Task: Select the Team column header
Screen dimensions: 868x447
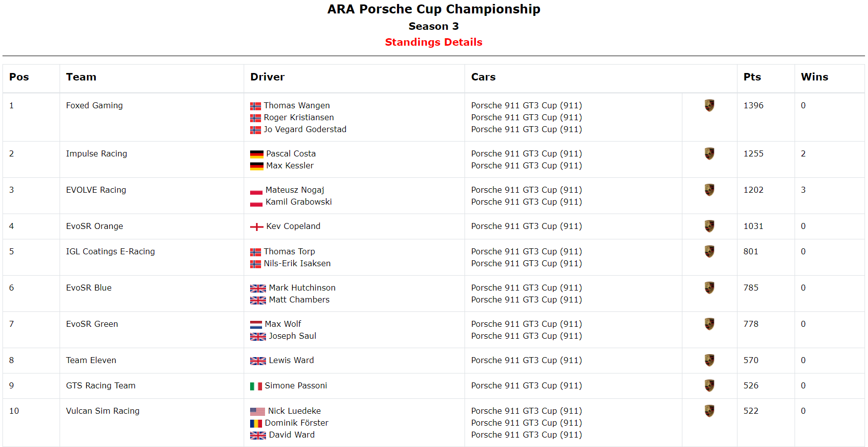Action: 81,77
